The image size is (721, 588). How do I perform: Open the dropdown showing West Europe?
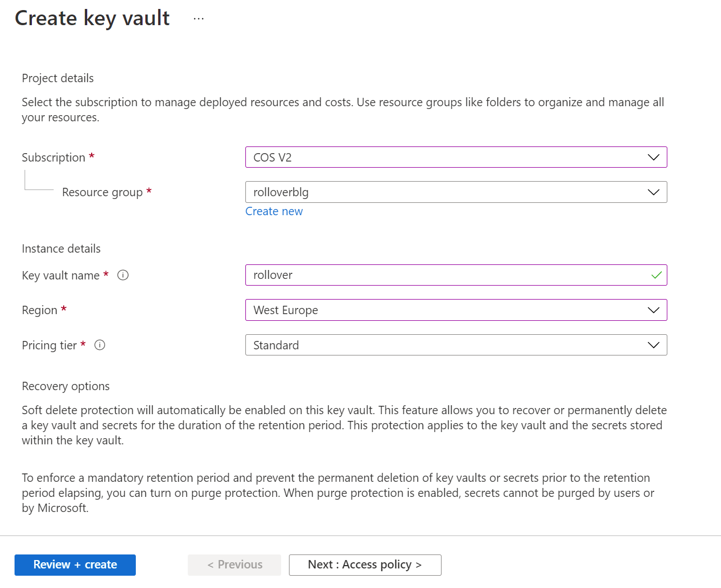pyautogui.click(x=447, y=310)
